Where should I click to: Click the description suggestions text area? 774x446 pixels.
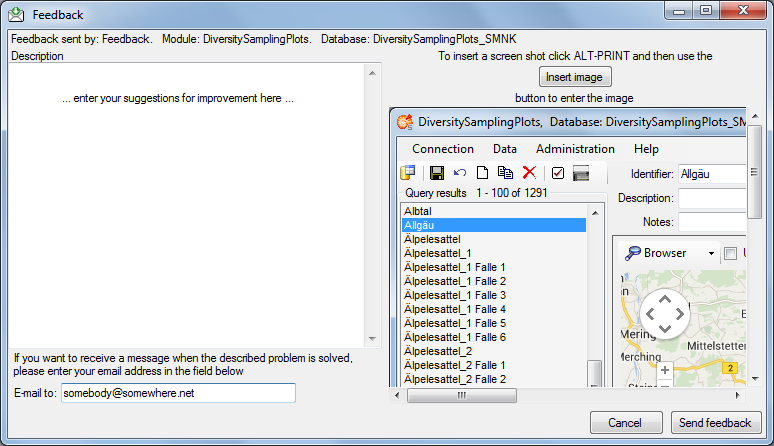coord(187,205)
